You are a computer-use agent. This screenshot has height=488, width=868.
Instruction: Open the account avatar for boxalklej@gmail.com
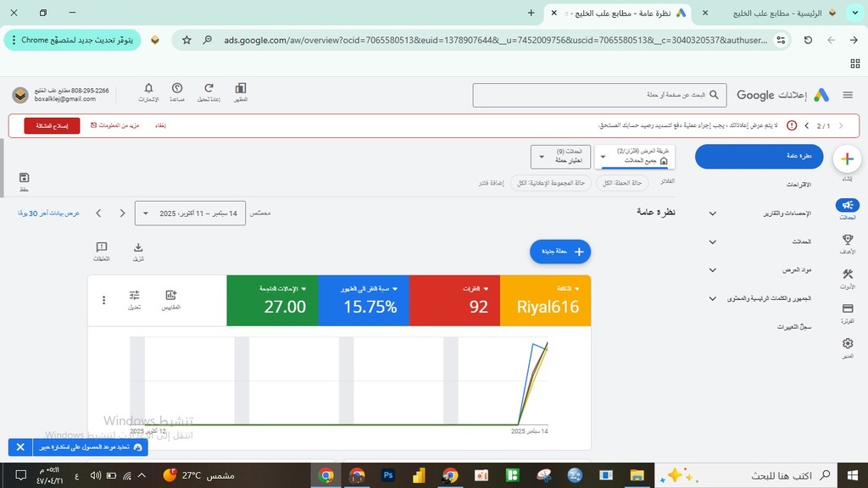tap(20, 95)
